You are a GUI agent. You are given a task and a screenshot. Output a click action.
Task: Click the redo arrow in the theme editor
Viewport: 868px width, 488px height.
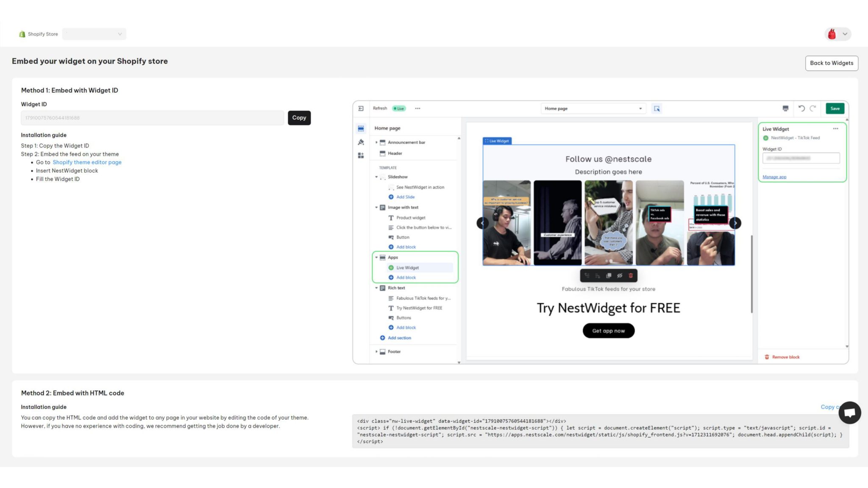[812, 108]
